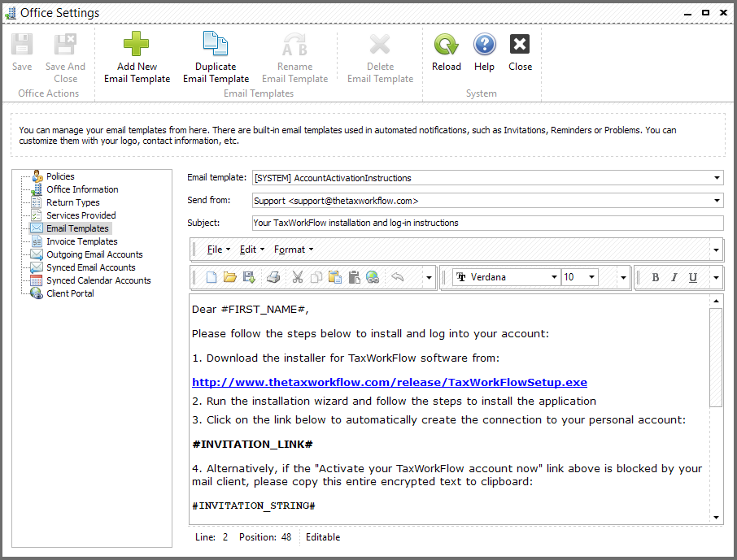Toggle italic formatting
Image resolution: width=737 pixels, height=560 pixels.
tap(674, 277)
